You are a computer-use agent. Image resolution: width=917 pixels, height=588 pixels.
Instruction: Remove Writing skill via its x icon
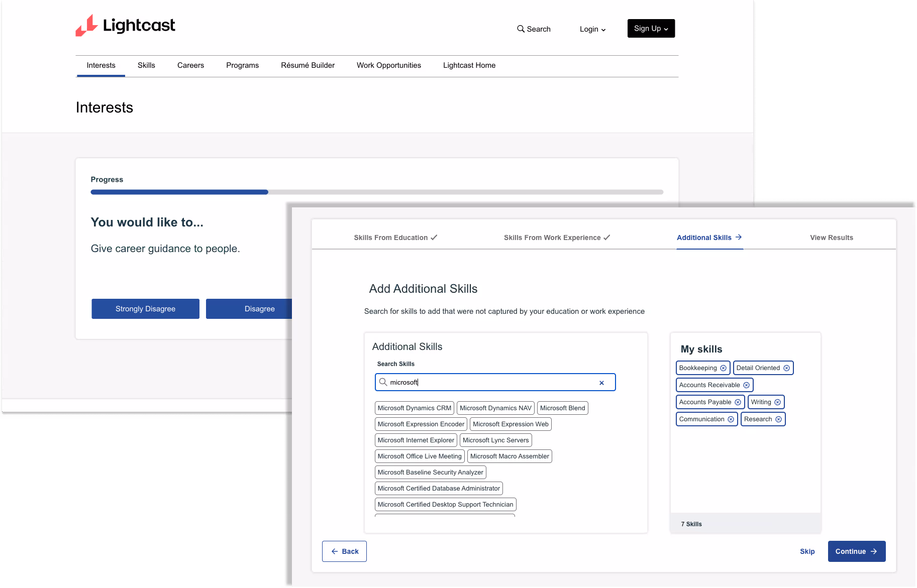click(777, 402)
